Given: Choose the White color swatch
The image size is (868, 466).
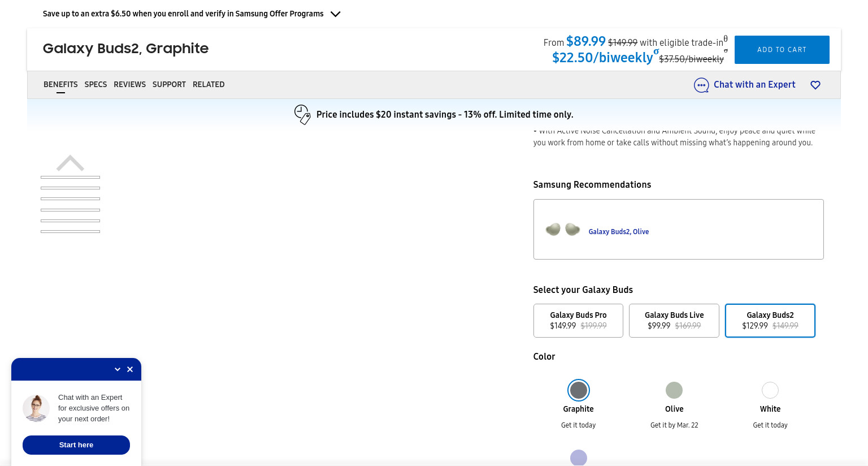Looking at the screenshot, I should pos(770,390).
